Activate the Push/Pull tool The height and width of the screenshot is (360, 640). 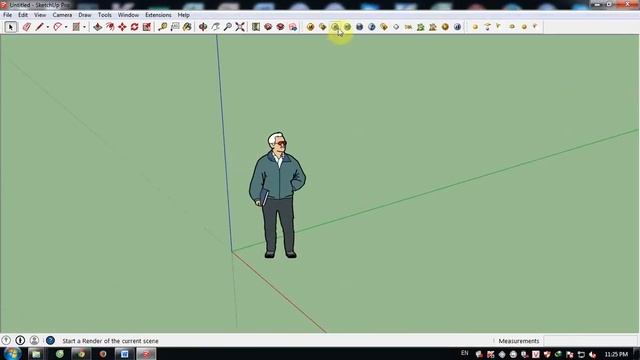[x=98, y=27]
